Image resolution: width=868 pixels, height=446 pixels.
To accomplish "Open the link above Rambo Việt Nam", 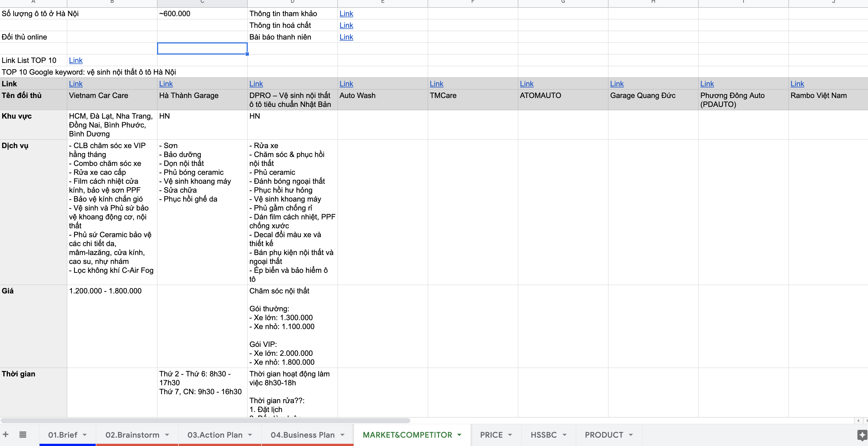I will (x=797, y=84).
